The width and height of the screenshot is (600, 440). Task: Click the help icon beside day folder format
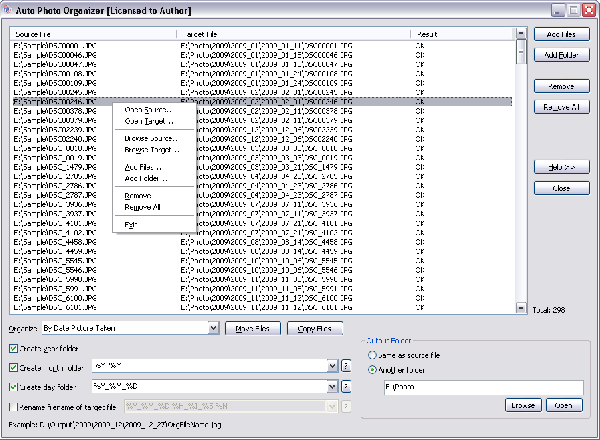point(346,386)
